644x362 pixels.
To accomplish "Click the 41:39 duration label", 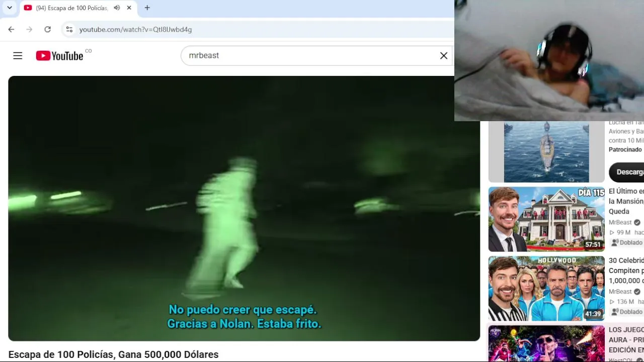I will pyautogui.click(x=593, y=314).
